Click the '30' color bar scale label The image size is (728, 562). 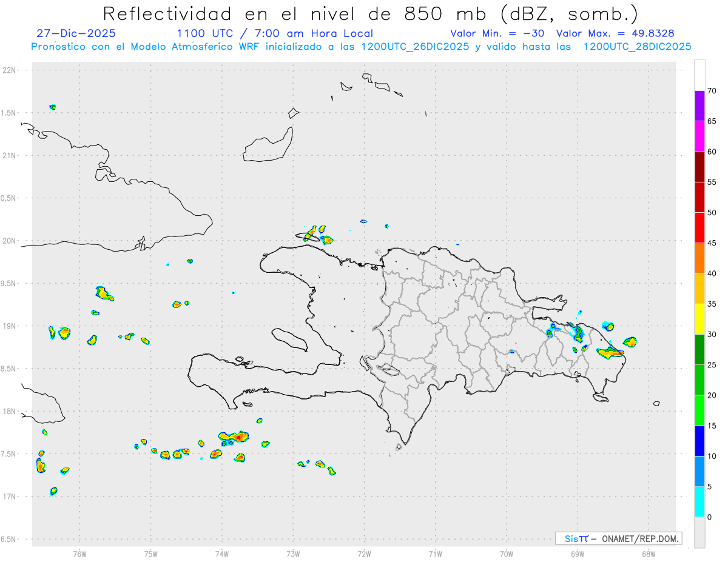pos(712,335)
